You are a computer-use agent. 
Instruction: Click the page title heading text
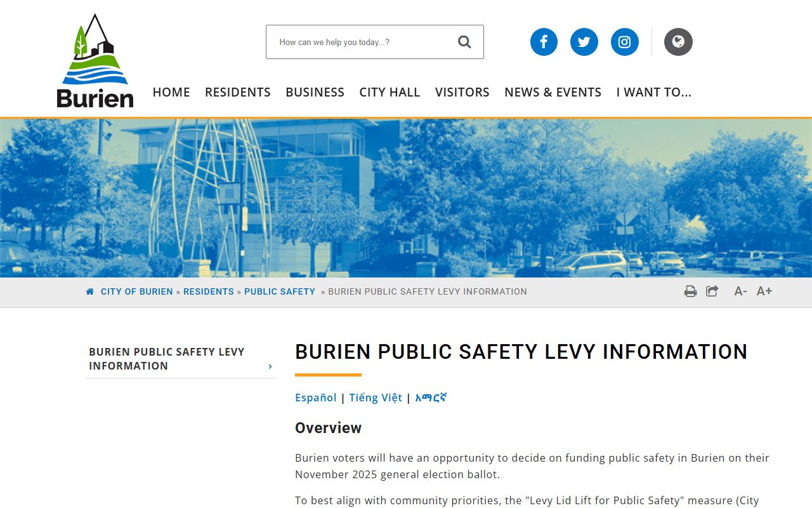pyautogui.click(x=521, y=352)
